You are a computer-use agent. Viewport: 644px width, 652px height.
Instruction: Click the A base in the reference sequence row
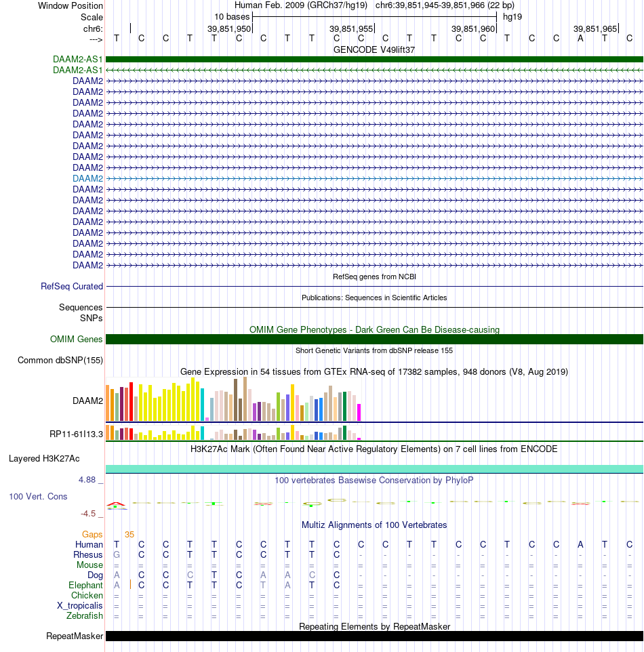click(x=580, y=38)
